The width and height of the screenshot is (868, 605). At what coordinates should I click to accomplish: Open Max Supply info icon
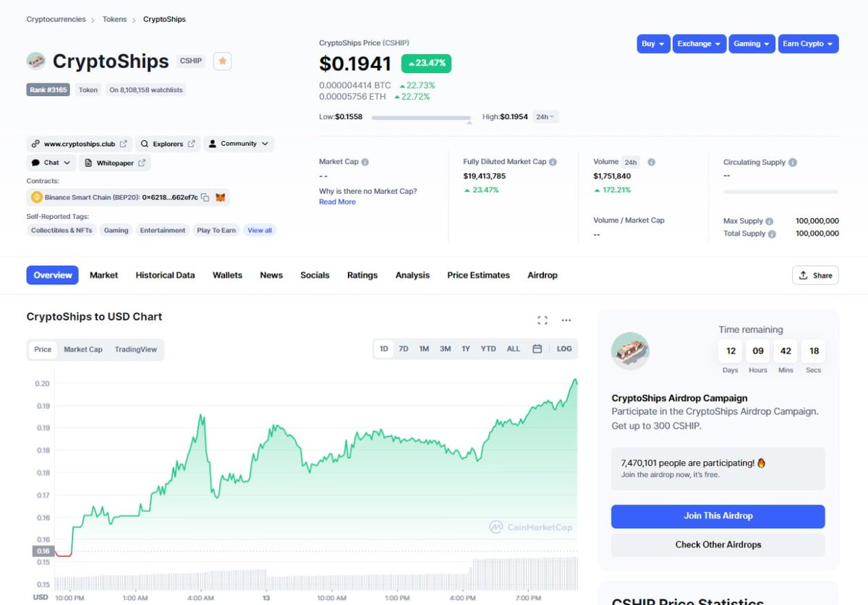[x=770, y=221]
